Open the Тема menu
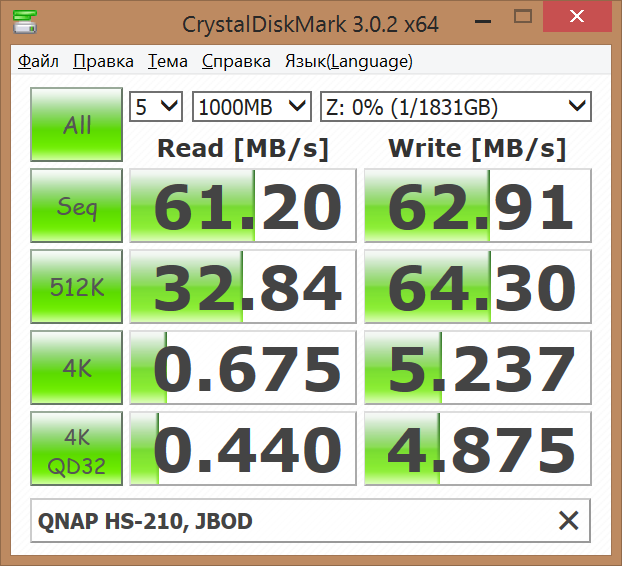The image size is (622, 566). (167, 61)
